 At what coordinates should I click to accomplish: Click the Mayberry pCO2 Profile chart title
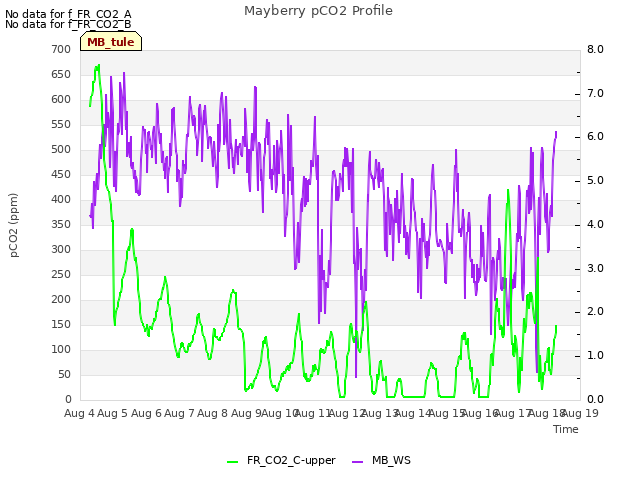pos(318,11)
